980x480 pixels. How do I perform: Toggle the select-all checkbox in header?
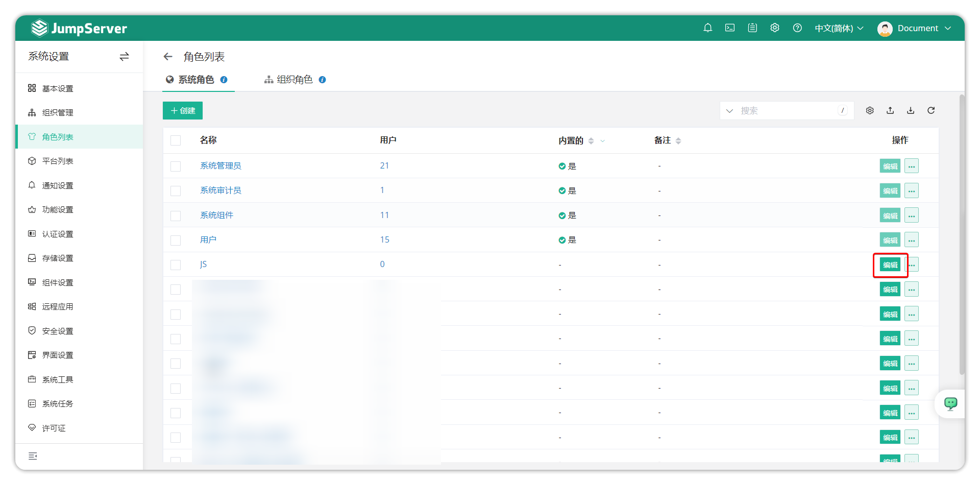176,140
